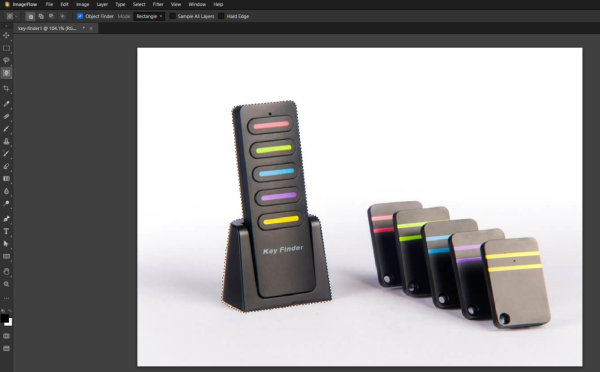Open the tool preset picker dropdown

[11, 16]
